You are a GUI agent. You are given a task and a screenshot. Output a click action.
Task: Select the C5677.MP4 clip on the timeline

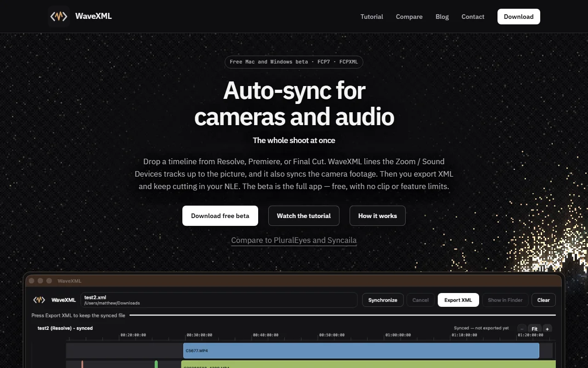click(x=361, y=351)
